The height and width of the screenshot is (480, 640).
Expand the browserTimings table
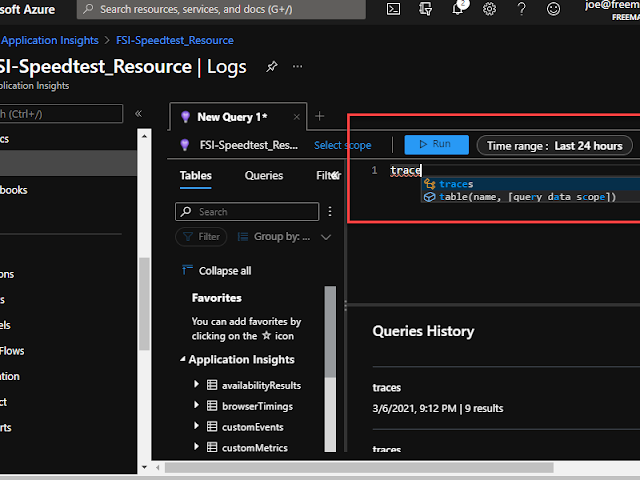[196, 405]
